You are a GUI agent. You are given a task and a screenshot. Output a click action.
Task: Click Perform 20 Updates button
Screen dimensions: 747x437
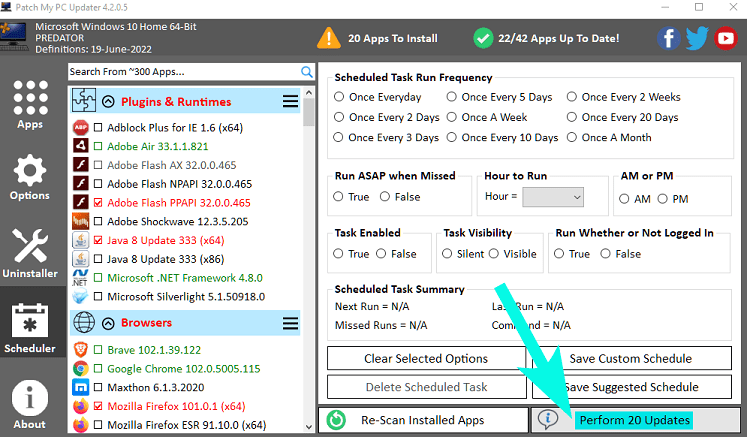tap(635, 420)
